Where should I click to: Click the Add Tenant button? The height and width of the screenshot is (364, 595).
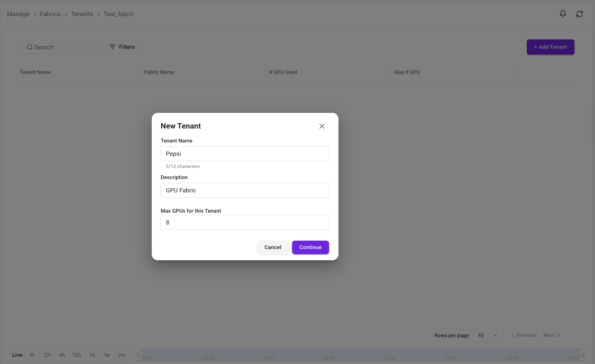click(x=550, y=47)
